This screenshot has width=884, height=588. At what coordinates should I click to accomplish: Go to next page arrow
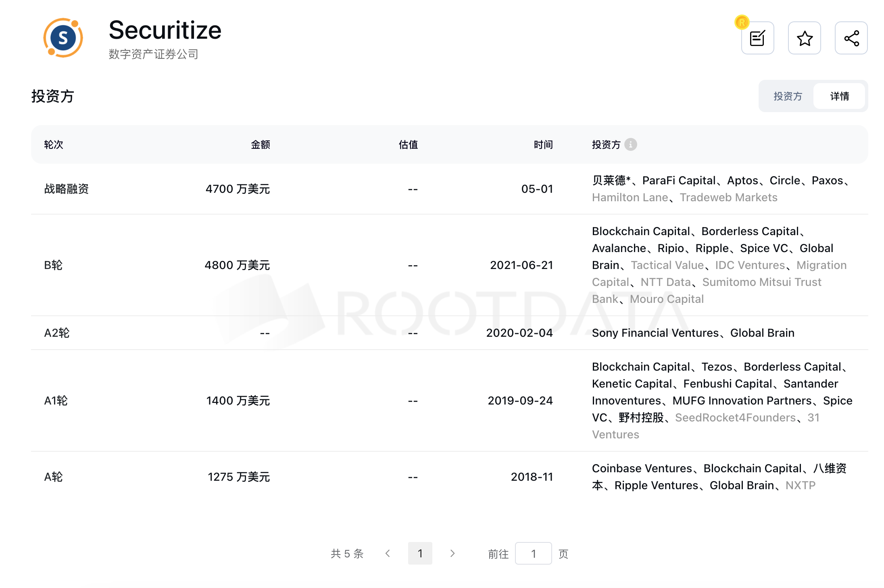point(452,553)
